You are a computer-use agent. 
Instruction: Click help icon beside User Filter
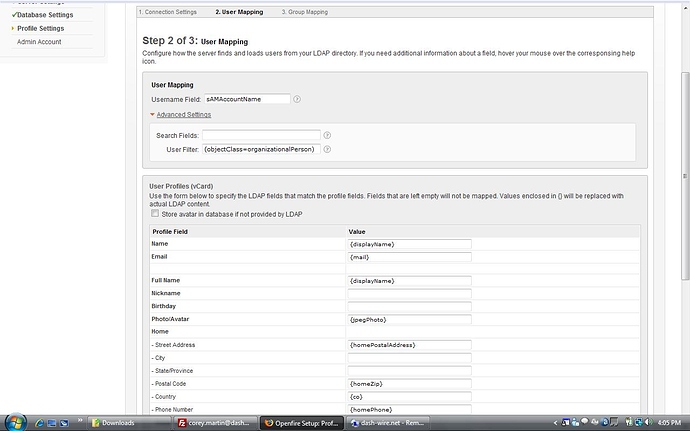327,149
